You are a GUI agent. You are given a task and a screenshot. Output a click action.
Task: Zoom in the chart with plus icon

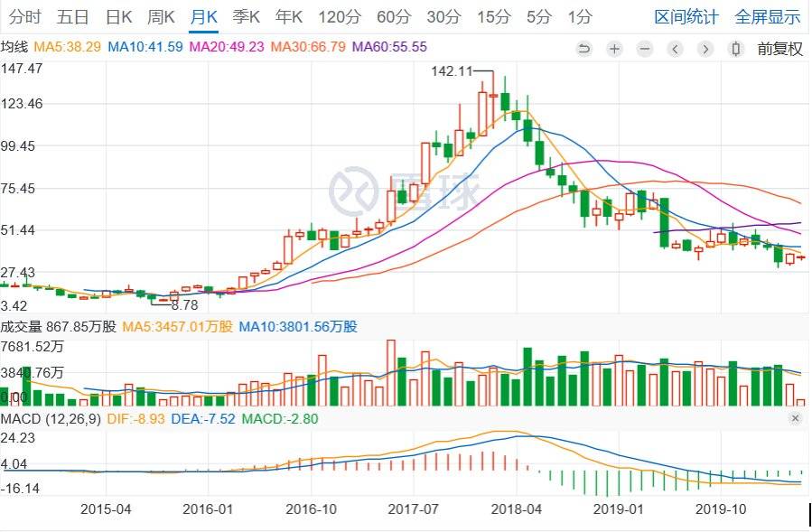(x=615, y=49)
